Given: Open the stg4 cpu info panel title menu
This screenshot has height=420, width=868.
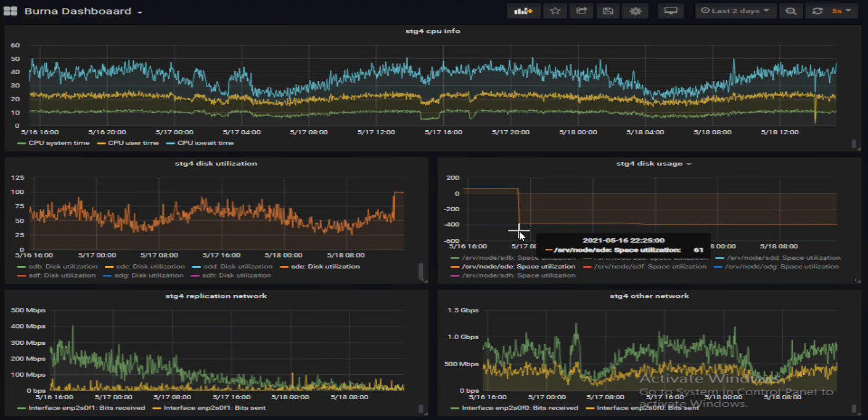Looking at the screenshot, I should coord(432,31).
